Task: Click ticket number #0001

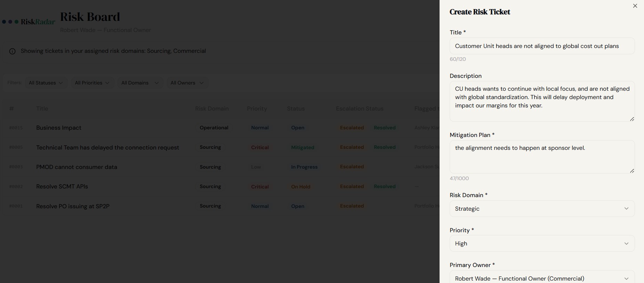Action: click(16, 206)
